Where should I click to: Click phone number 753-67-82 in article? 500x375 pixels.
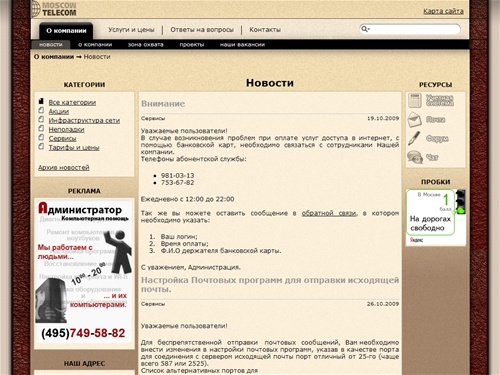pyautogui.click(x=177, y=183)
